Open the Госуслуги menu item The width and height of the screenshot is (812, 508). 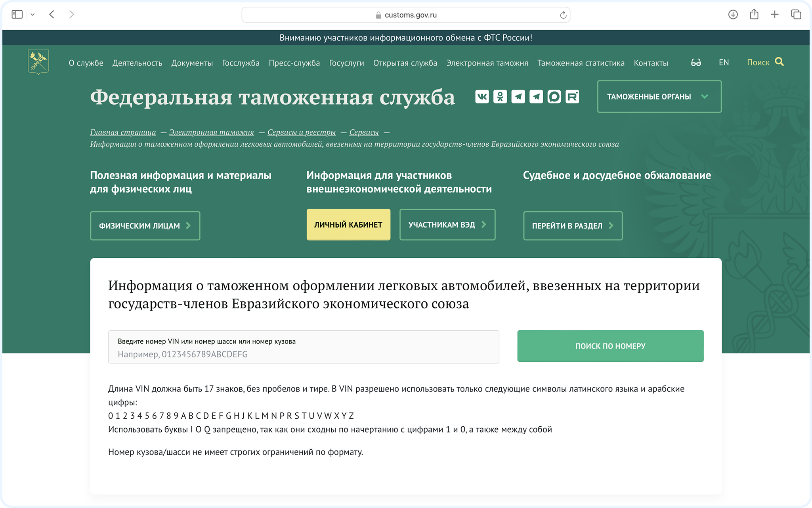point(346,63)
